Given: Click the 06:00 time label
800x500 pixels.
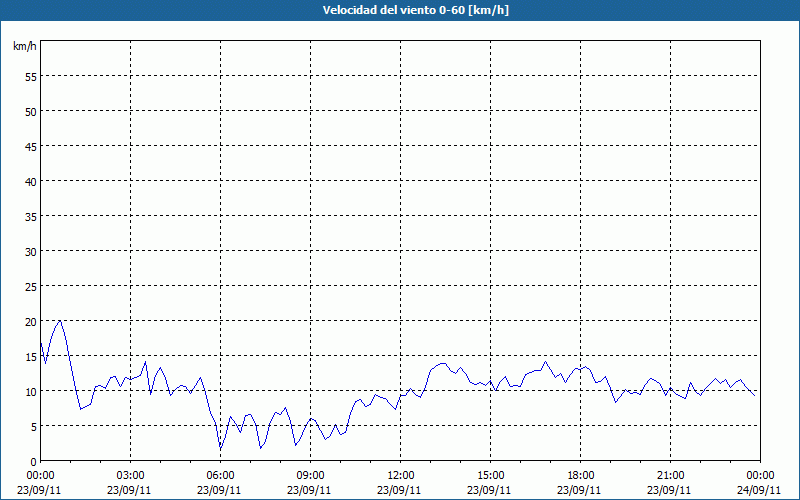Looking at the screenshot, I should pyautogui.click(x=220, y=476).
